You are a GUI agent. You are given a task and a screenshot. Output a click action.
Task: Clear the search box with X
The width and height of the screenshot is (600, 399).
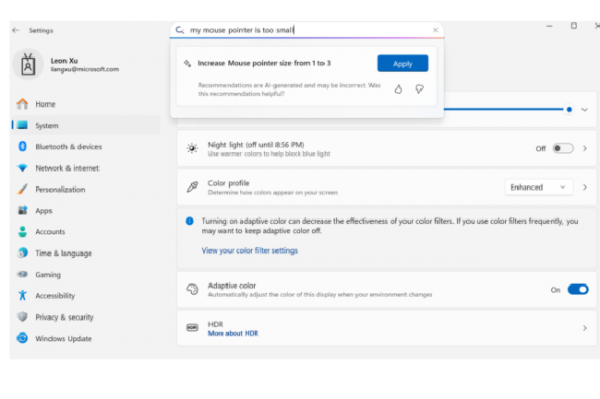tap(435, 30)
